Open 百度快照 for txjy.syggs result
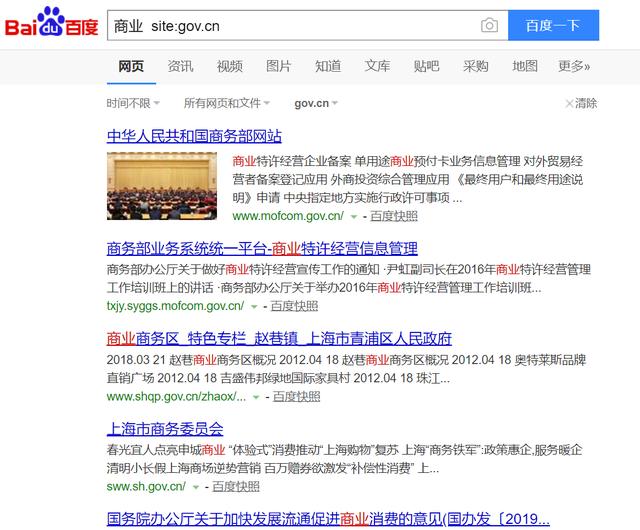 [294, 306]
